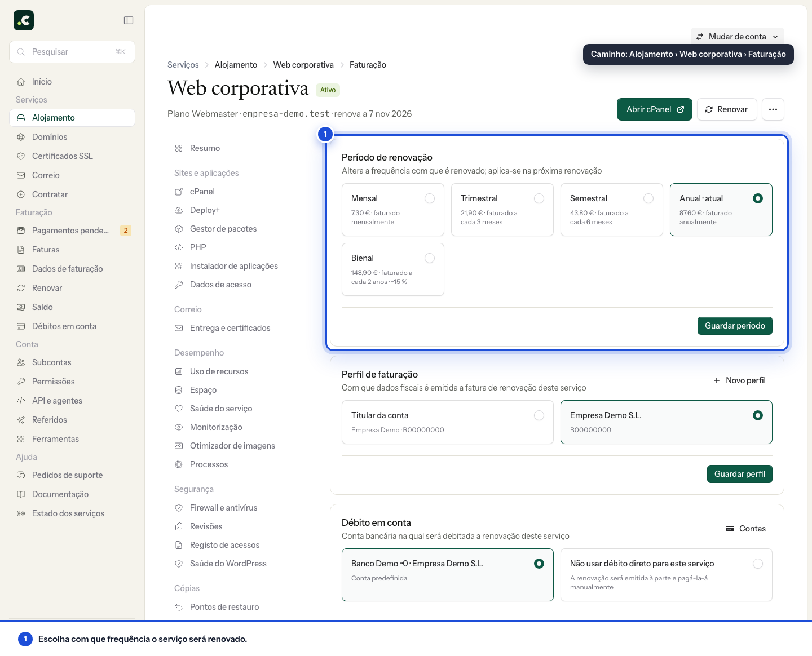Viewport: 812px width, 656px height.
Task: Click the Subcontas users icon
Action: (x=21, y=362)
